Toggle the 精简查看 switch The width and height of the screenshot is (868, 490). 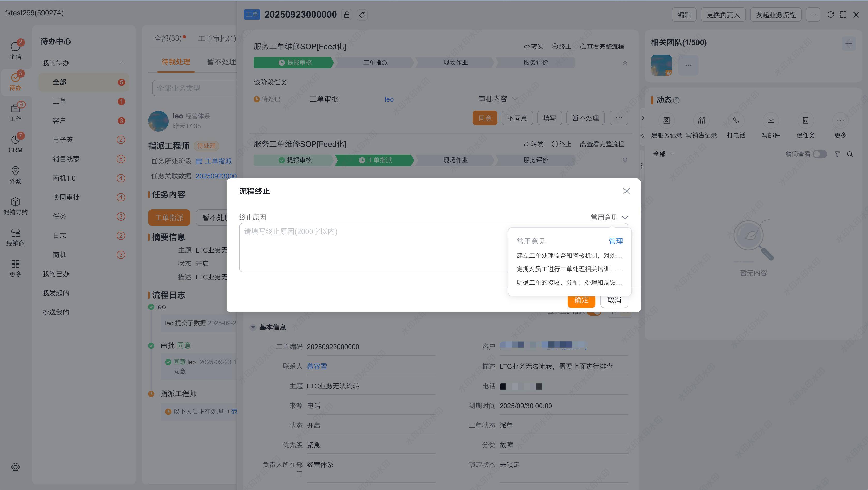coord(820,154)
